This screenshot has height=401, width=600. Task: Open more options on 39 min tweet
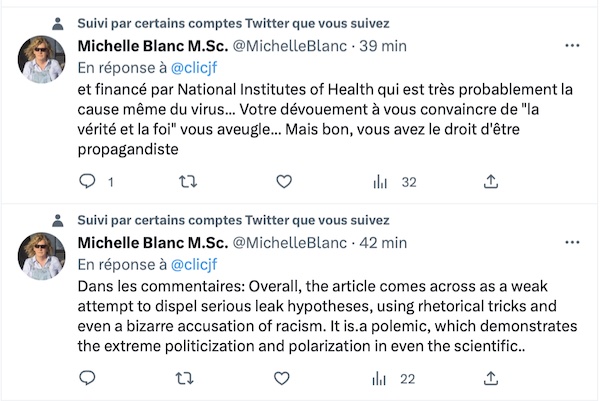tap(572, 46)
